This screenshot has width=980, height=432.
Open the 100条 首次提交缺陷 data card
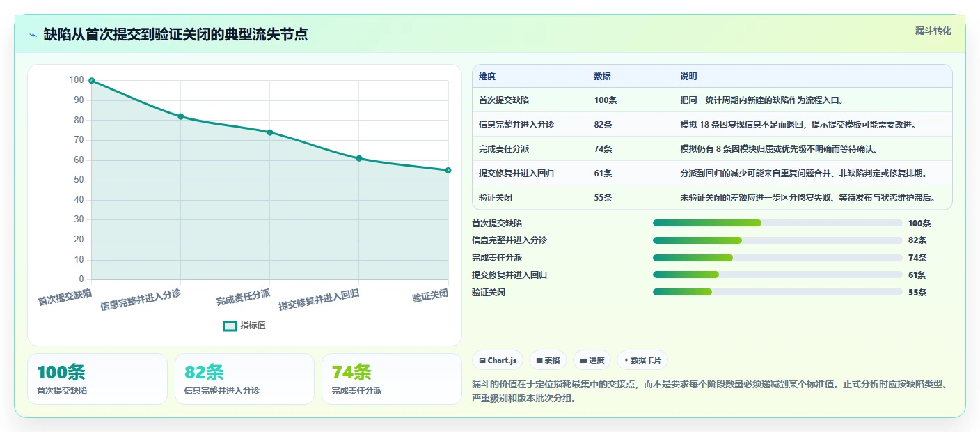pyautogui.click(x=97, y=379)
